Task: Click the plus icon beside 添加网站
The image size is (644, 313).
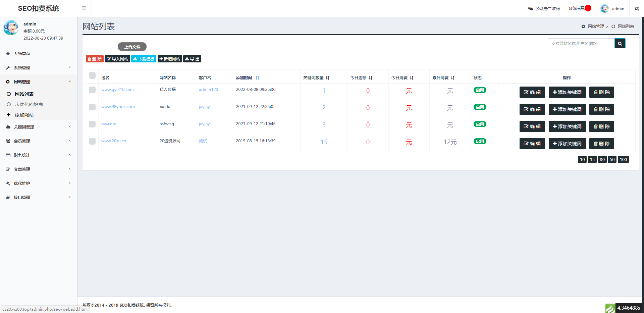Action: point(9,115)
